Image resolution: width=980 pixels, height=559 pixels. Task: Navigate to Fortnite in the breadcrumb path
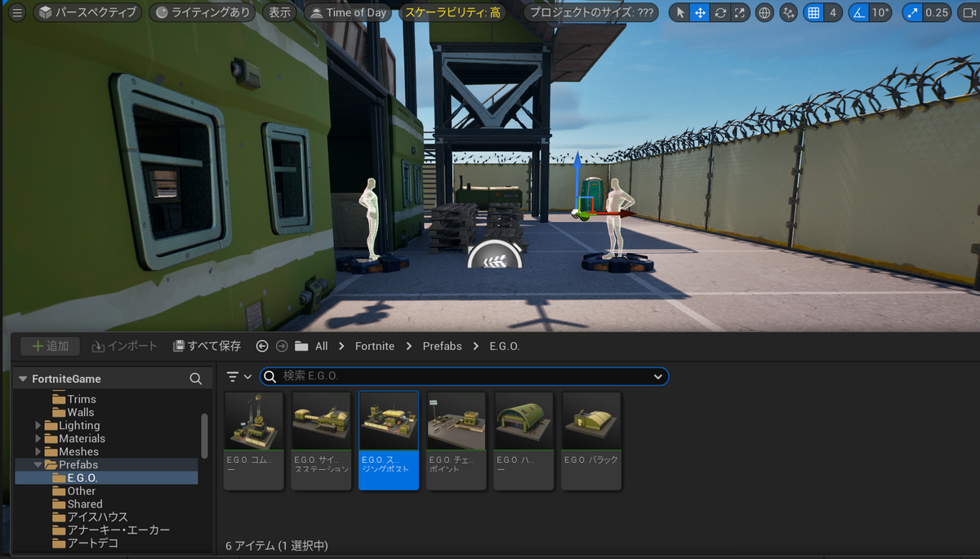pos(375,346)
